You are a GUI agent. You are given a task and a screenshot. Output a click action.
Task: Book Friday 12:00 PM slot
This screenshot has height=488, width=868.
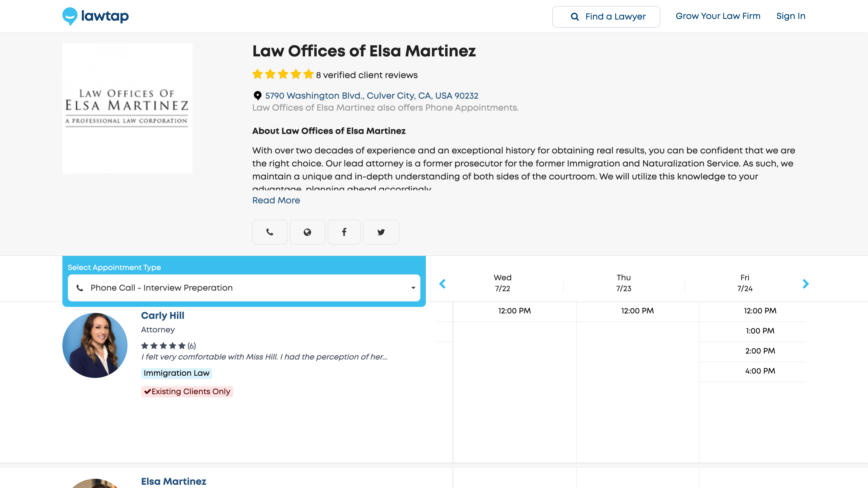760,311
